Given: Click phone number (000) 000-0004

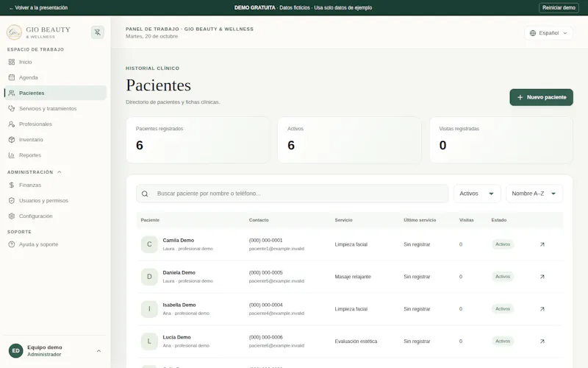Looking at the screenshot, I should 265,305.
